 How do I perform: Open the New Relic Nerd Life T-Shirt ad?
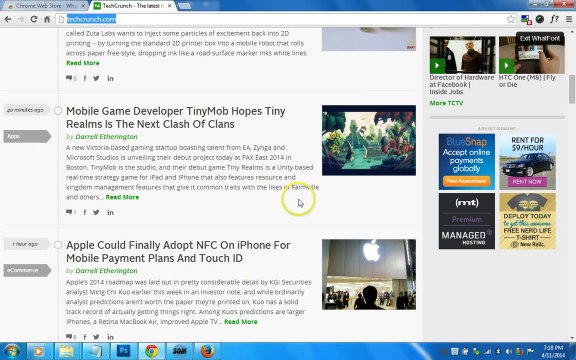(528, 221)
